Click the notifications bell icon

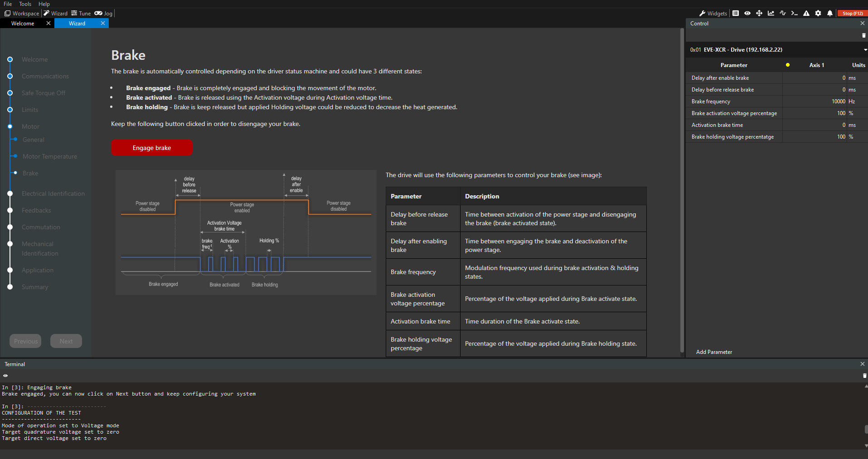[830, 13]
